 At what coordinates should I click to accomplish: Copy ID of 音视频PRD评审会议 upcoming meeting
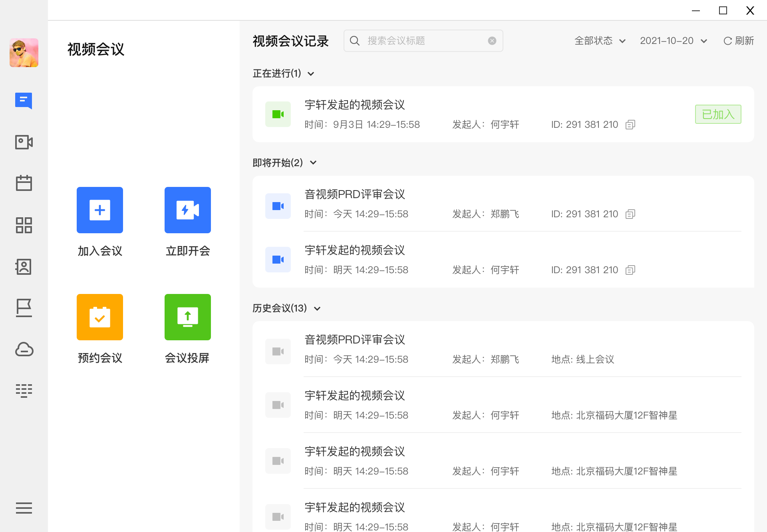630,214
